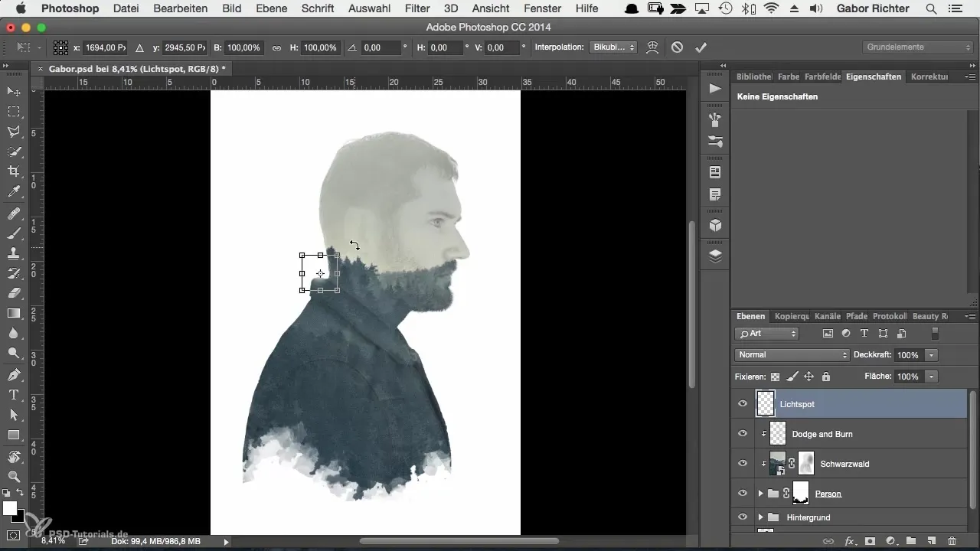The image size is (980, 551).
Task: Select the Pen tool
Action: pos(14,375)
